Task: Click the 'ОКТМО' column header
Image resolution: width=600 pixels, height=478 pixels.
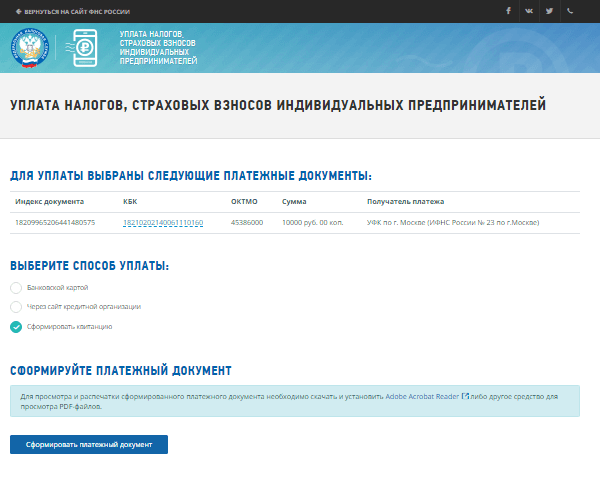Action: click(x=244, y=201)
